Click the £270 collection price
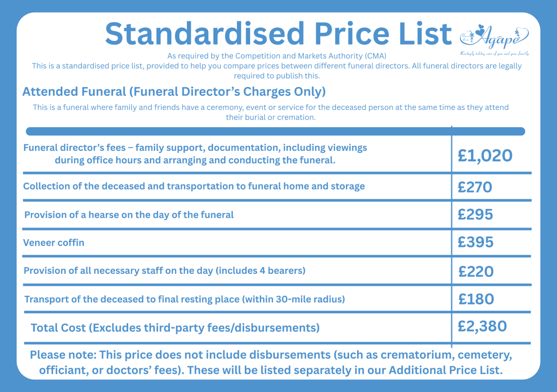Image resolution: width=557 pixels, height=392 pixels. tap(475, 187)
